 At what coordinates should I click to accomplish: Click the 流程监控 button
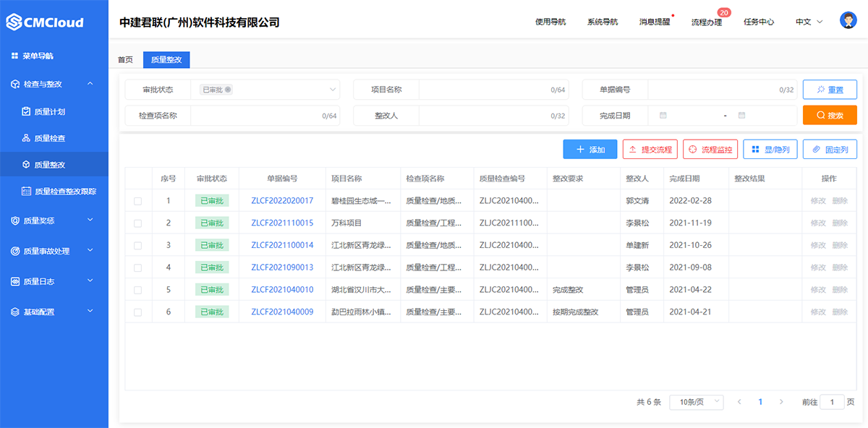710,150
